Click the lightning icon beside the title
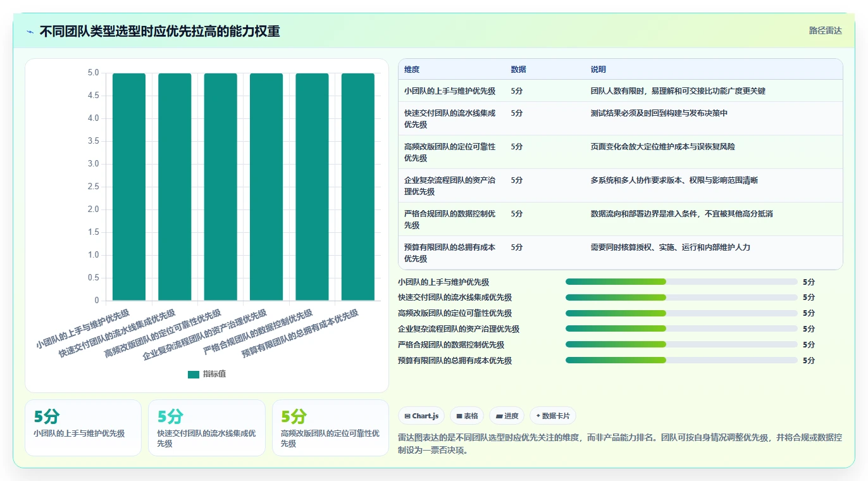The height and width of the screenshot is (481, 868). (30, 31)
